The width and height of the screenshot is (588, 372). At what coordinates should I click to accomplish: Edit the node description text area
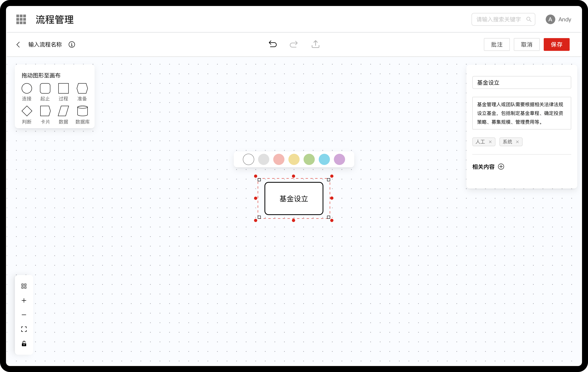(522, 113)
